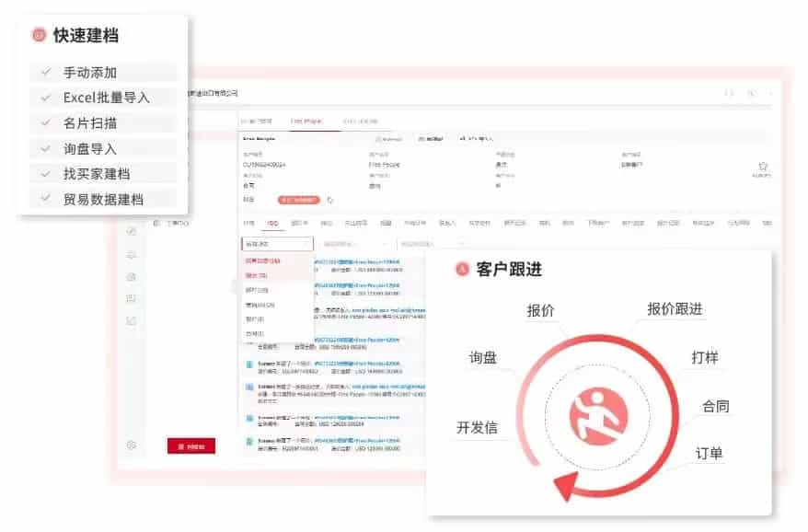Select the red underlined active tab
808x532 pixels.
pos(272,223)
